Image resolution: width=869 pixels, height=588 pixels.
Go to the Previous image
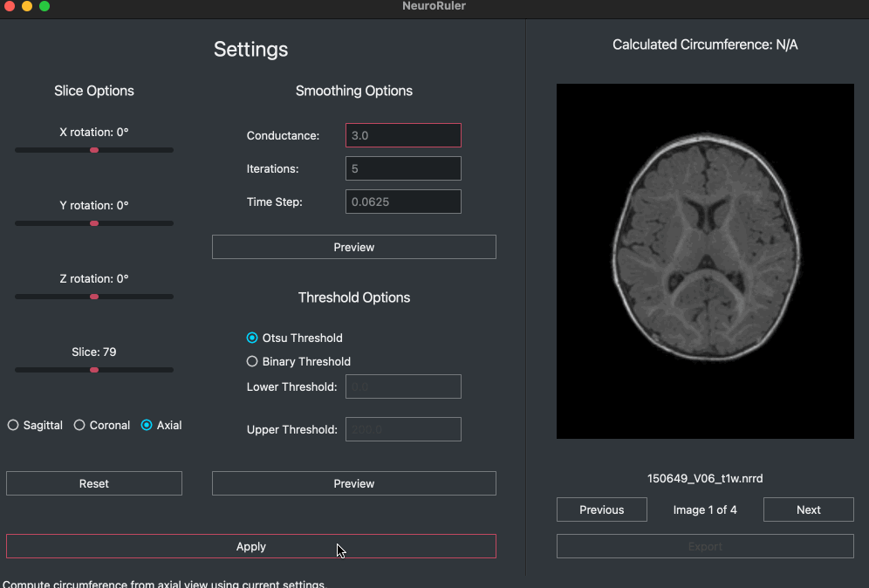[602, 509]
